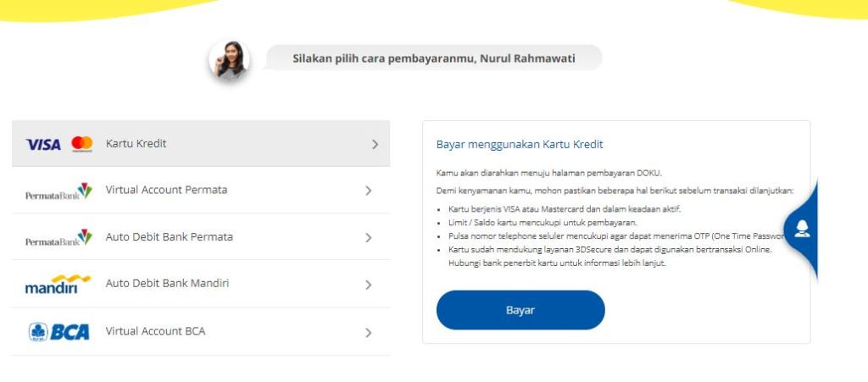868x382 pixels.
Task: Open the customer support floating icon
Action: (x=801, y=229)
